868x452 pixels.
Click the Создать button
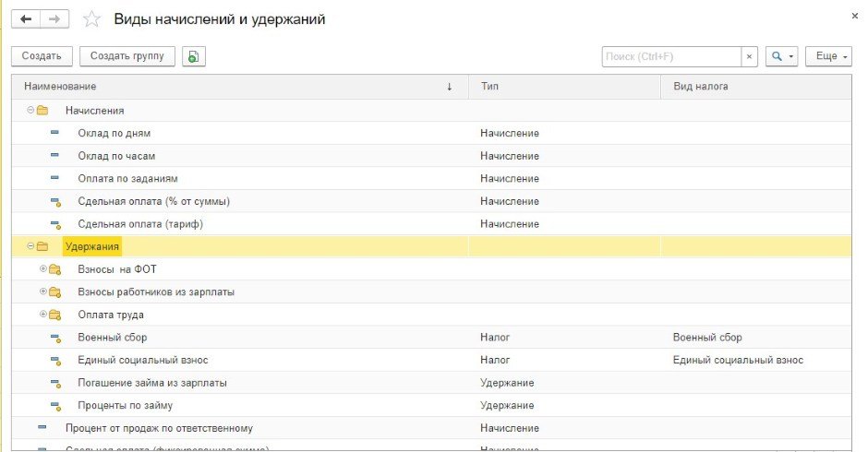tap(42, 56)
